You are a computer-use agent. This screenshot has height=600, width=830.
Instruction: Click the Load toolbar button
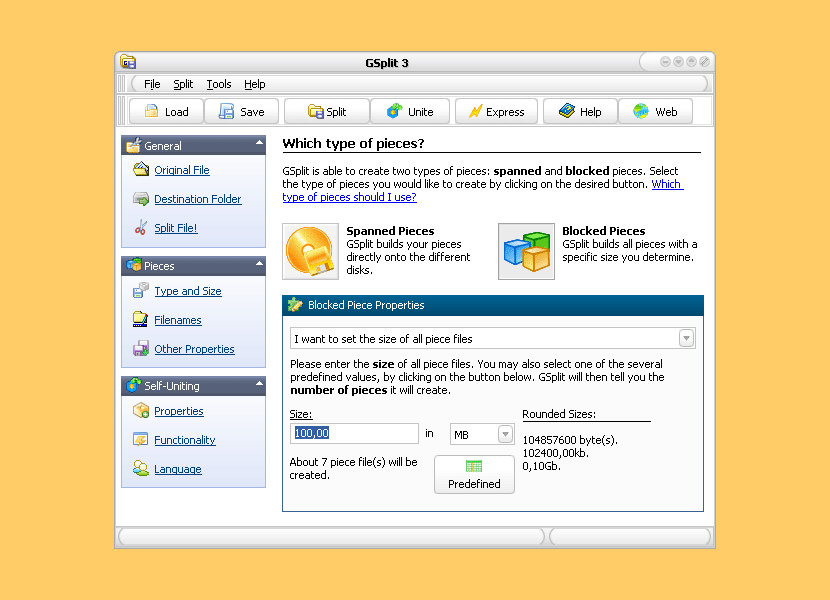[x=166, y=111]
